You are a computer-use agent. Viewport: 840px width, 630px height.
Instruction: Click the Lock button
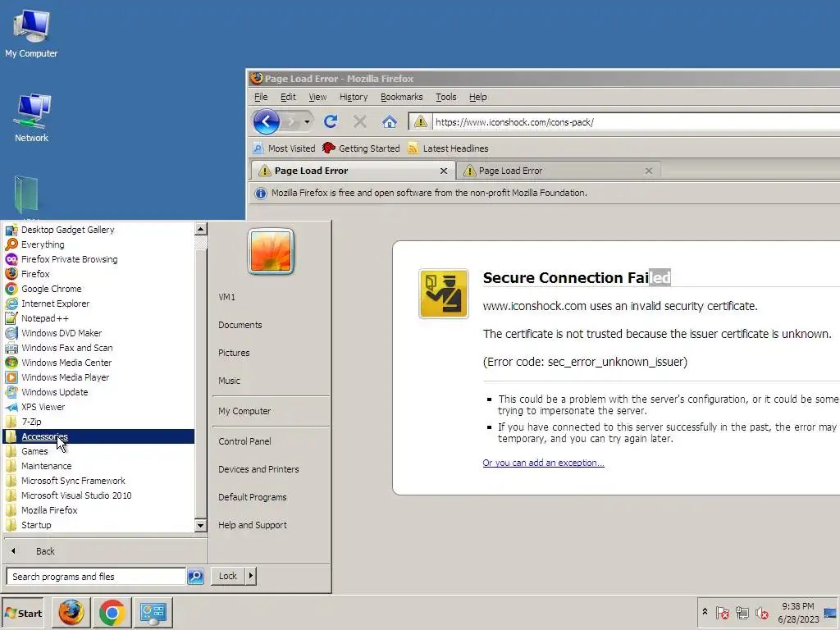pos(228,576)
